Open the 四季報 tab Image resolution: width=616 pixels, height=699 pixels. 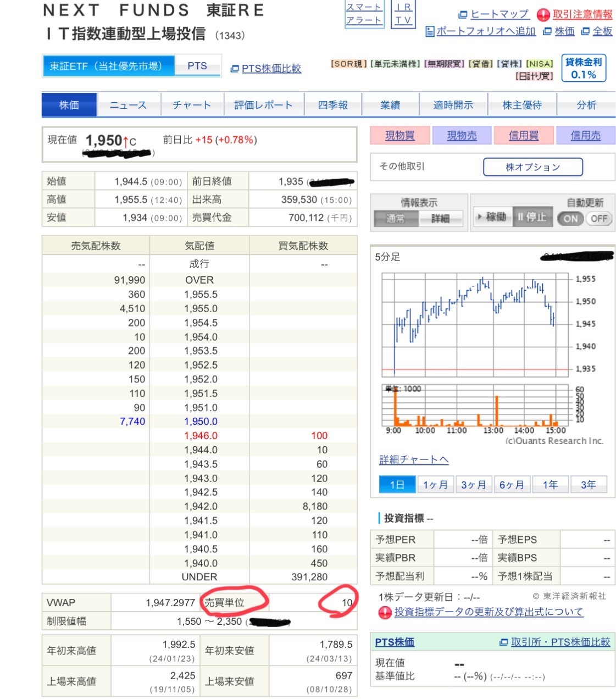click(x=333, y=105)
